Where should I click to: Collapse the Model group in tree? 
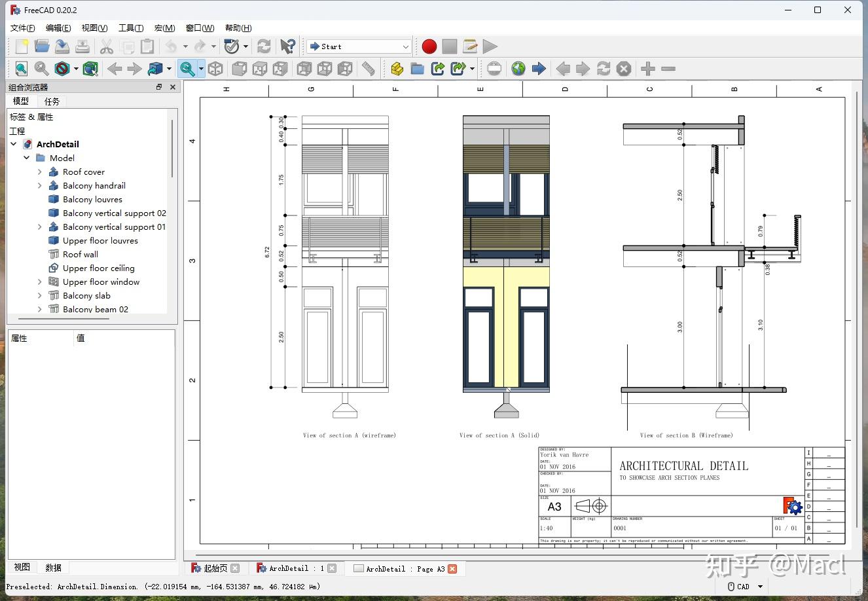(x=27, y=158)
